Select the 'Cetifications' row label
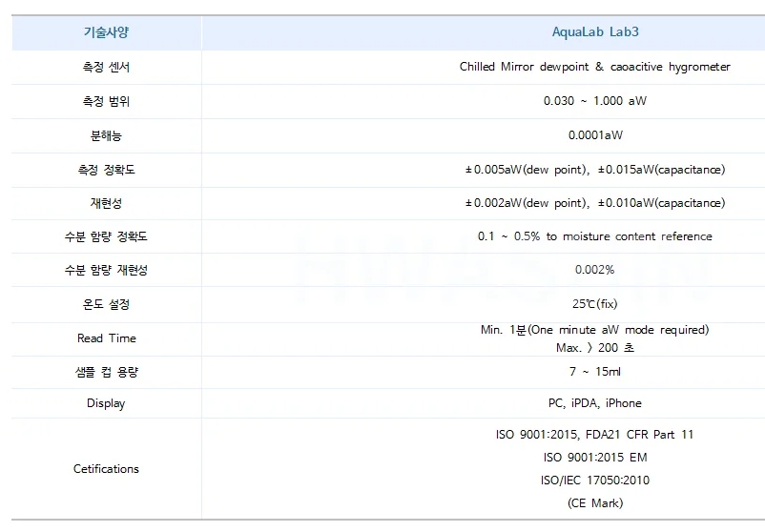The width and height of the screenshot is (765, 532). [107, 469]
